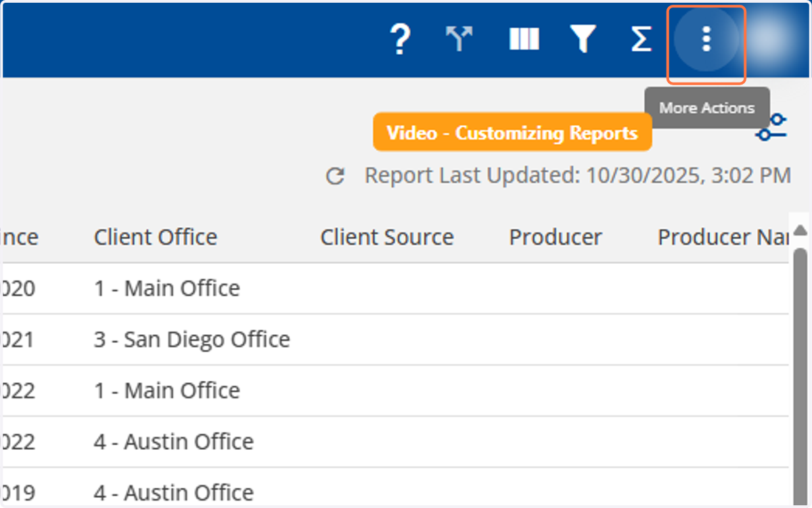Click the branching arrows icon in toolbar
Image resolution: width=812 pixels, height=508 pixels.
(x=459, y=39)
